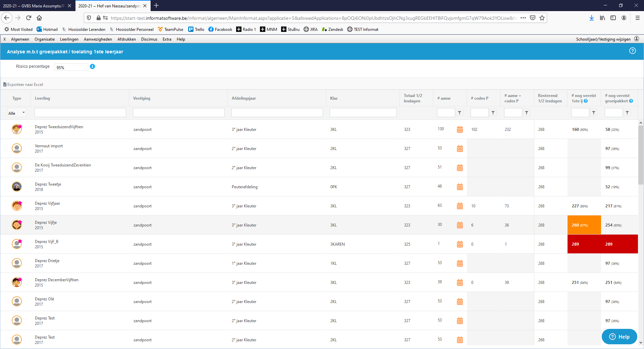Screen dimensions: 644x349
Task: Click the Leerling filter text field
Action: 80,113
